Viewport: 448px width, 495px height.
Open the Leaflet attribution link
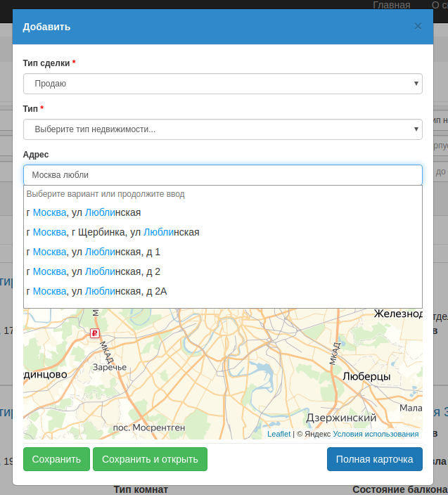[x=279, y=434]
